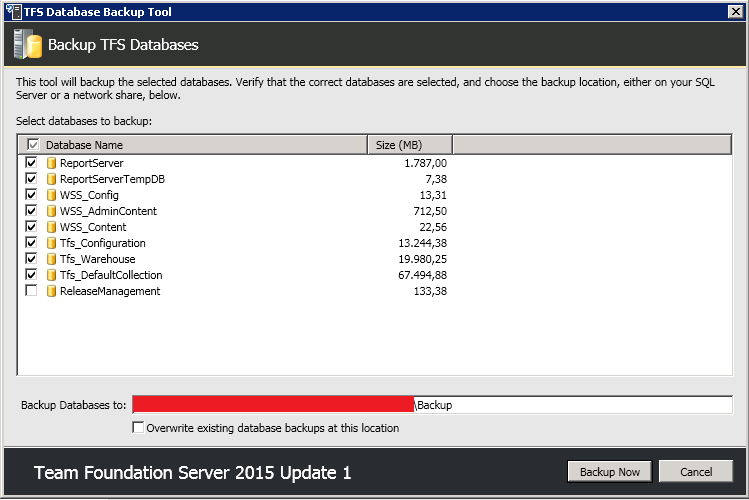The width and height of the screenshot is (749, 500).
Task: Click the Tfs_Warehouse database icon
Action: [x=52, y=259]
